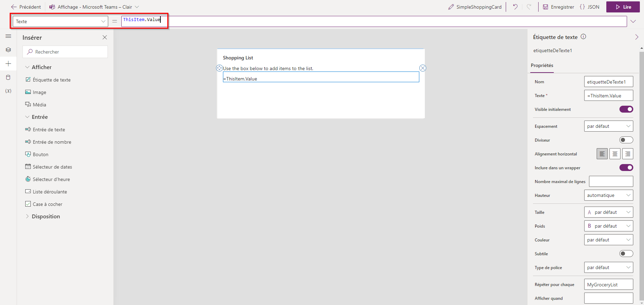644x305 pixels.
Task: Expand the formula bar chevron
Action: (633, 21)
